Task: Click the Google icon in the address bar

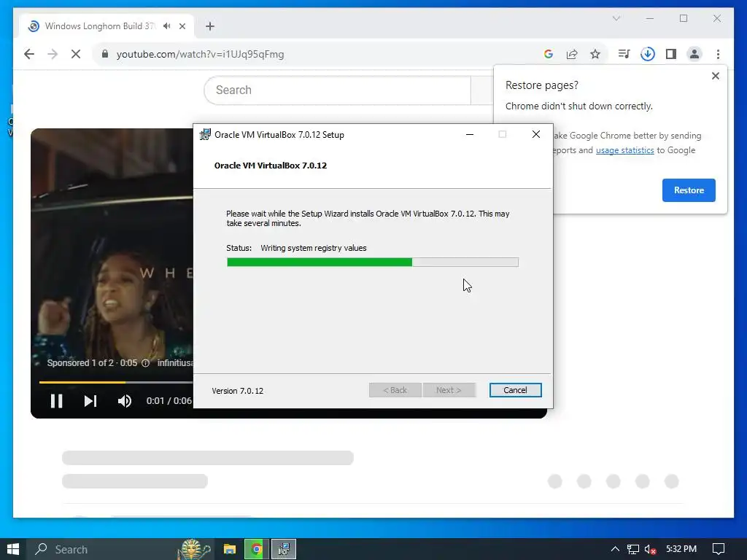Action: click(549, 54)
